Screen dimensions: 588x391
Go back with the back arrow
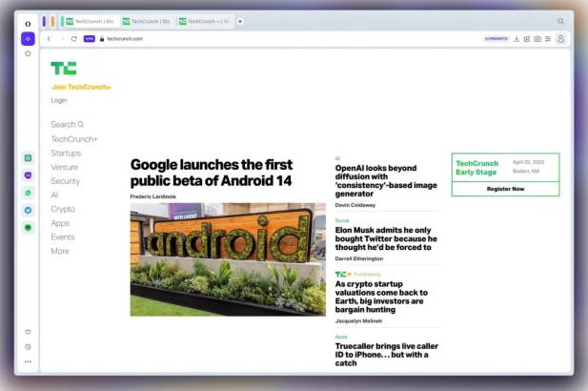[49, 39]
